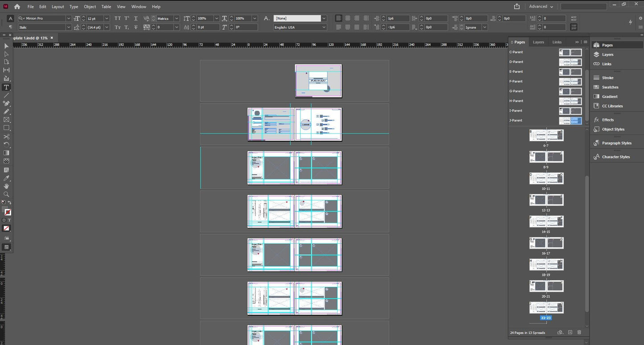Open the Layout menu
644x345 pixels.
tap(57, 7)
